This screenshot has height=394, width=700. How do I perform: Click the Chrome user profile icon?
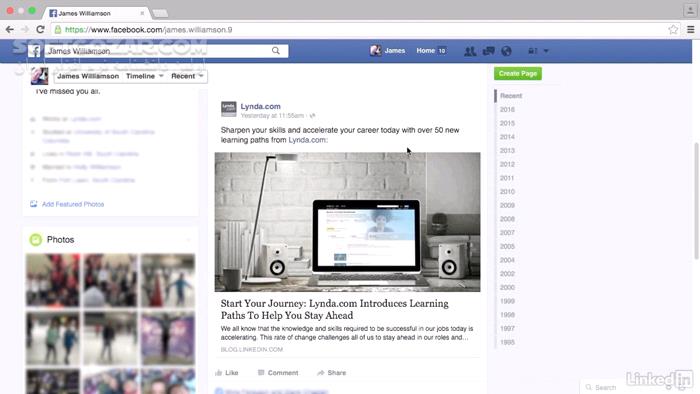(690, 9)
